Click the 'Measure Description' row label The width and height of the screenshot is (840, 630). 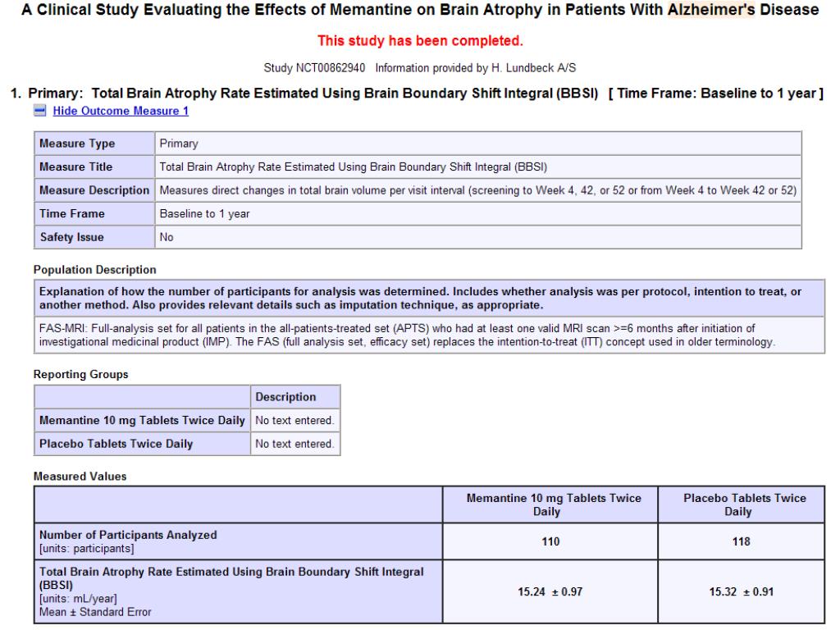[x=94, y=190]
